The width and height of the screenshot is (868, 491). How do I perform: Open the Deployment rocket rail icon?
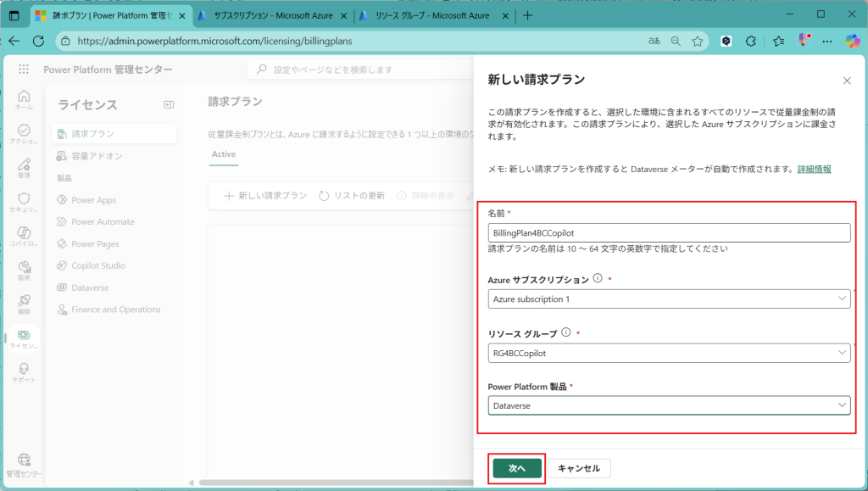click(x=24, y=304)
